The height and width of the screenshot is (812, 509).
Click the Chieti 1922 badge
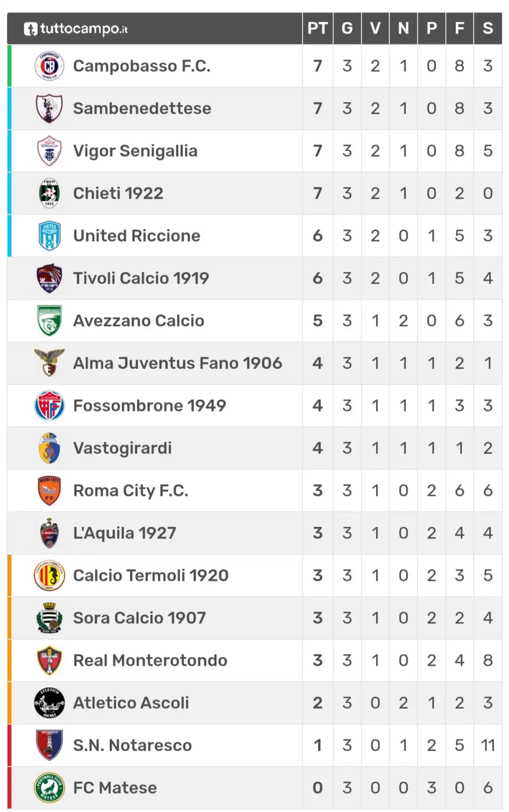pyautogui.click(x=49, y=193)
